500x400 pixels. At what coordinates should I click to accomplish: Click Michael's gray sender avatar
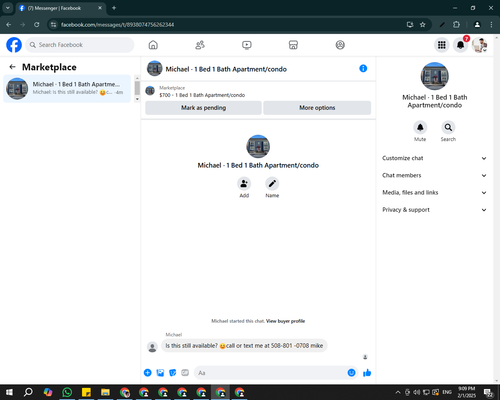click(x=152, y=347)
